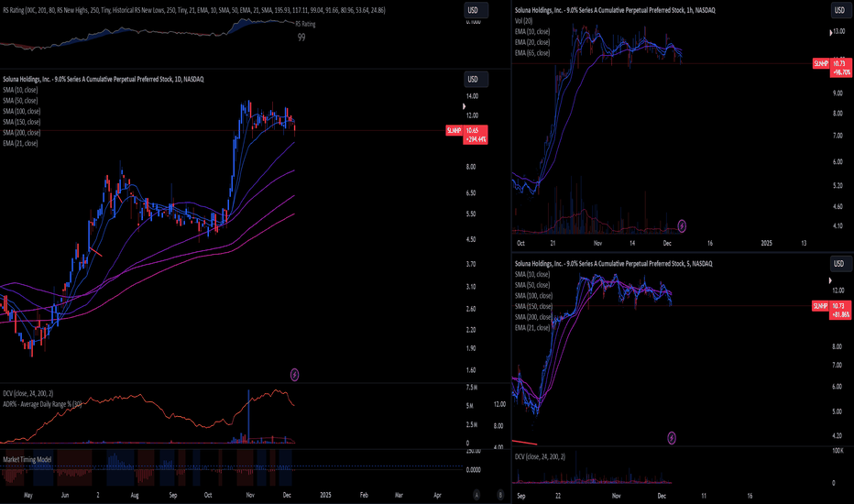Click 14 on the 1h chart time axis

632,243
